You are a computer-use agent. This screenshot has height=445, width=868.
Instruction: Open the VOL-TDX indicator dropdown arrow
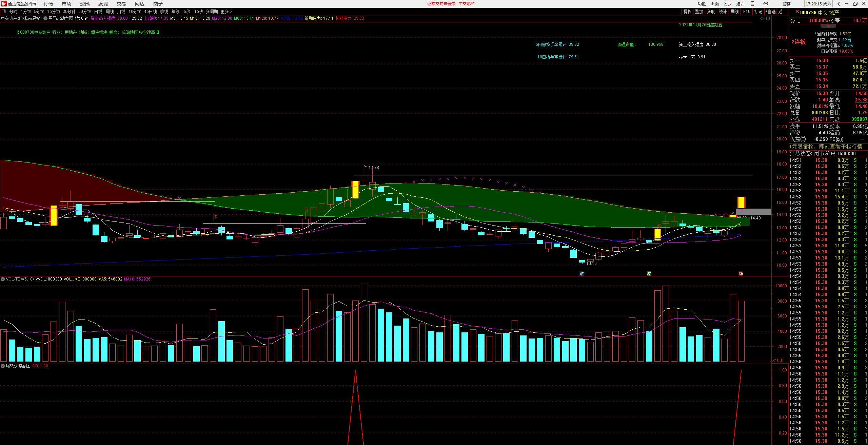coord(3,279)
